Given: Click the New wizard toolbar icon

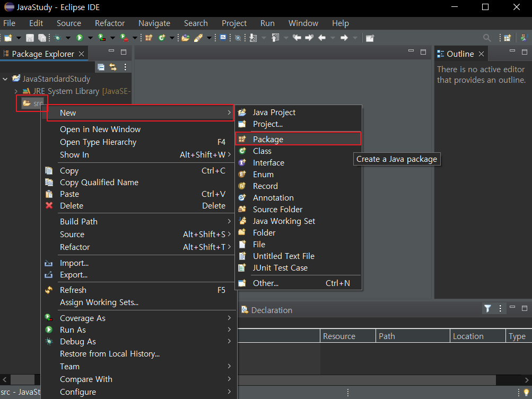Looking at the screenshot, I should 8,38.
